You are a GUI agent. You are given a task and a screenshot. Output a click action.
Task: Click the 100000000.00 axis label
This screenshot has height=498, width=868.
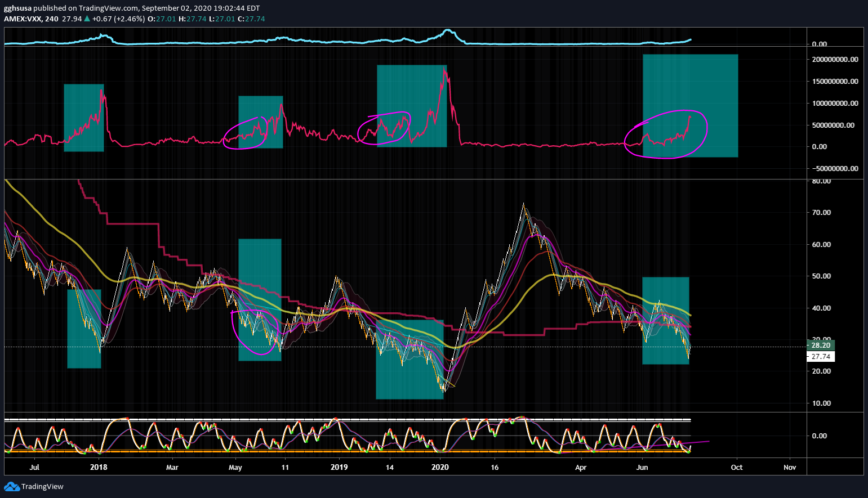point(835,103)
